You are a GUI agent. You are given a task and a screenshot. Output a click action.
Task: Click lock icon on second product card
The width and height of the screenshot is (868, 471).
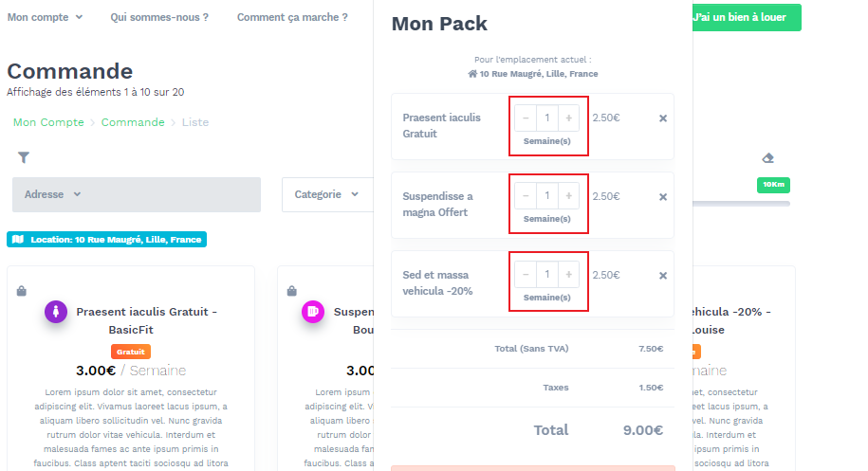click(x=292, y=291)
